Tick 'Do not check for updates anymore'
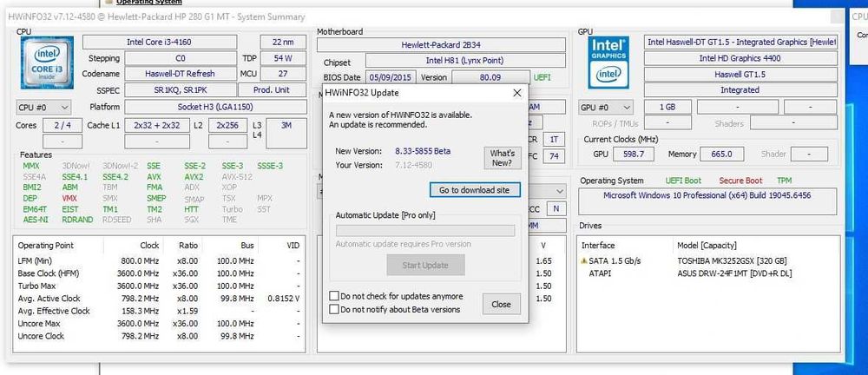 pos(334,296)
